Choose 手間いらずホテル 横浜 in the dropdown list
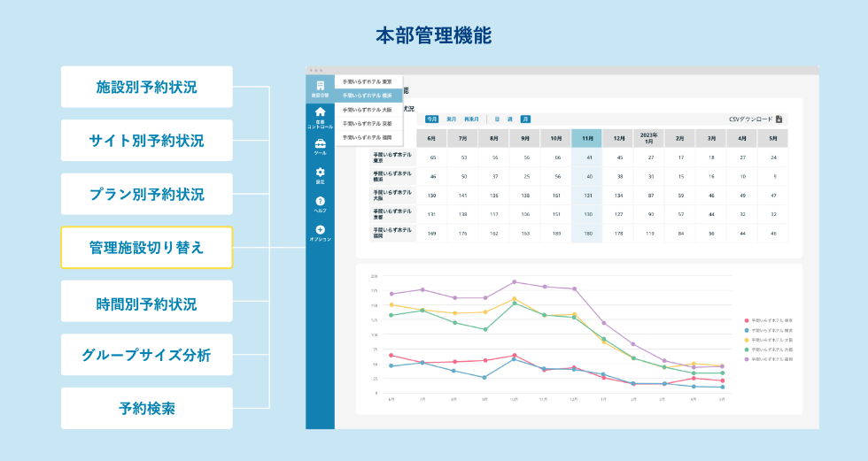Image resolution: width=868 pixels, height=461 pixels. pyautogui.click(x=368, y=96)
